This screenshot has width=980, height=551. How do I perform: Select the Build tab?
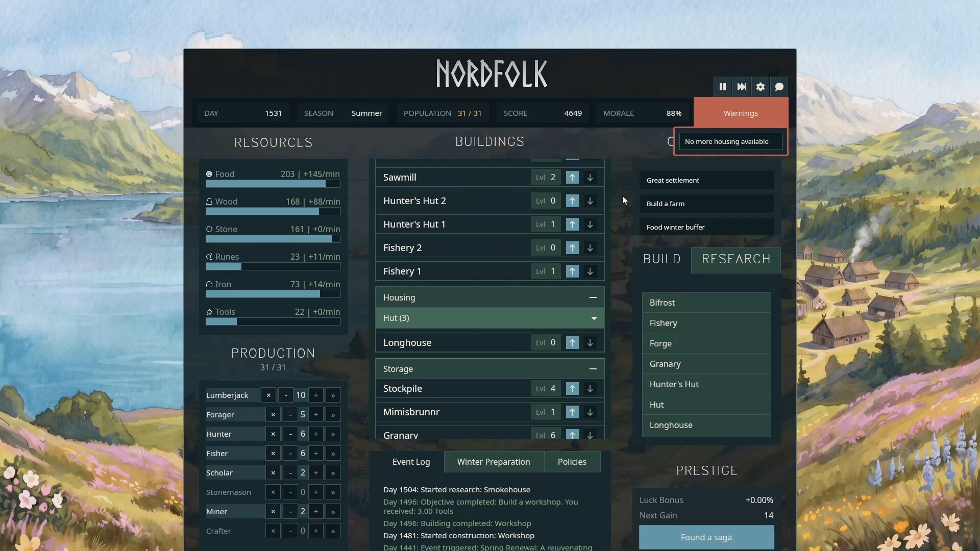662,259
